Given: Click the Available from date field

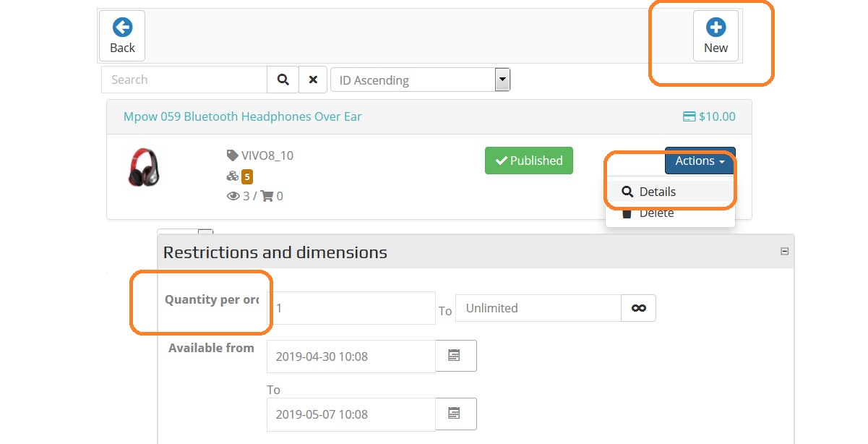Looking at the screenshot, I should click(351, 356).
